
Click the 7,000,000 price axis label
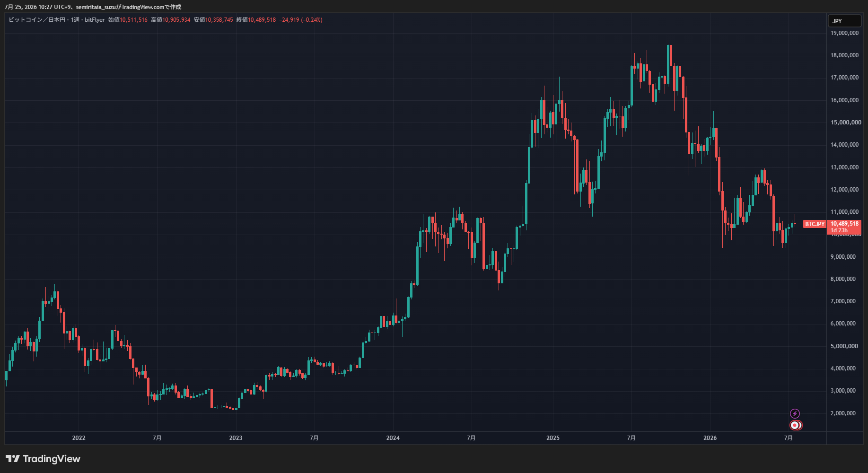pos(843,301)
